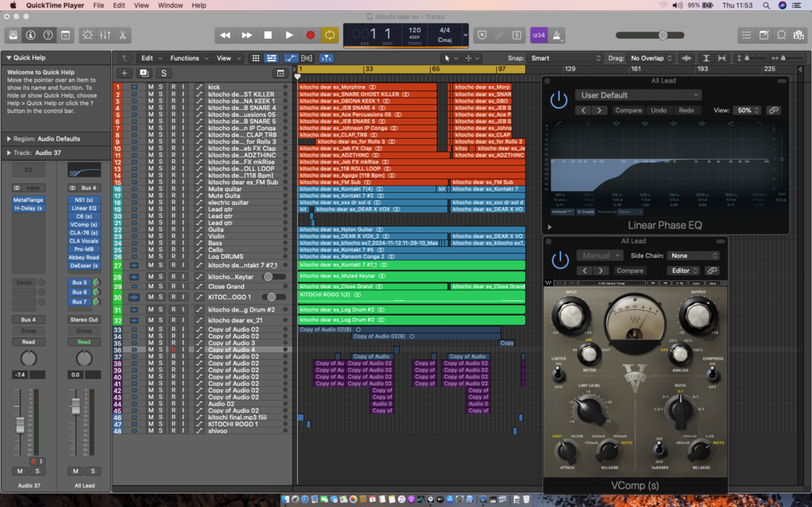This screenshot has height=507, width=812.
Task: Mute the kick track
Action: [x=151, y=87]
